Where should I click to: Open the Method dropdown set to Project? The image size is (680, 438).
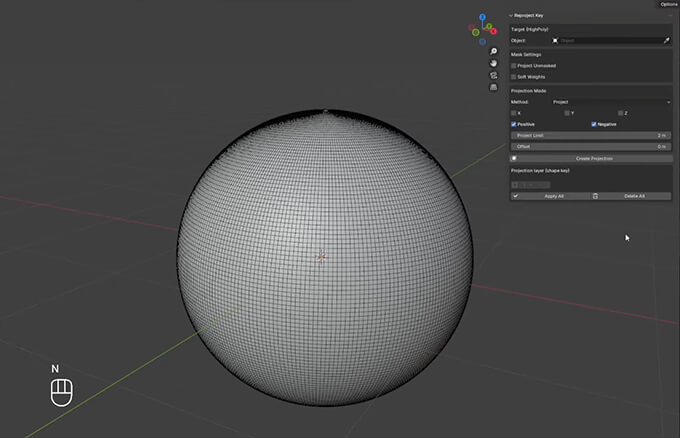click(610, 102)
